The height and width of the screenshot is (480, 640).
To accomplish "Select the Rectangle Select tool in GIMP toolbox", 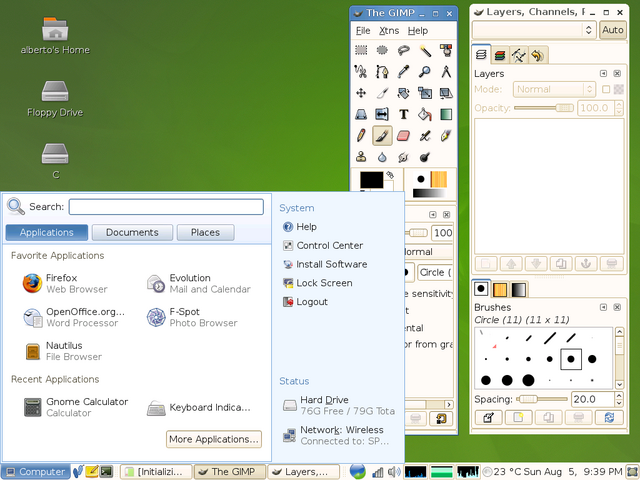I will pos(361,51).
